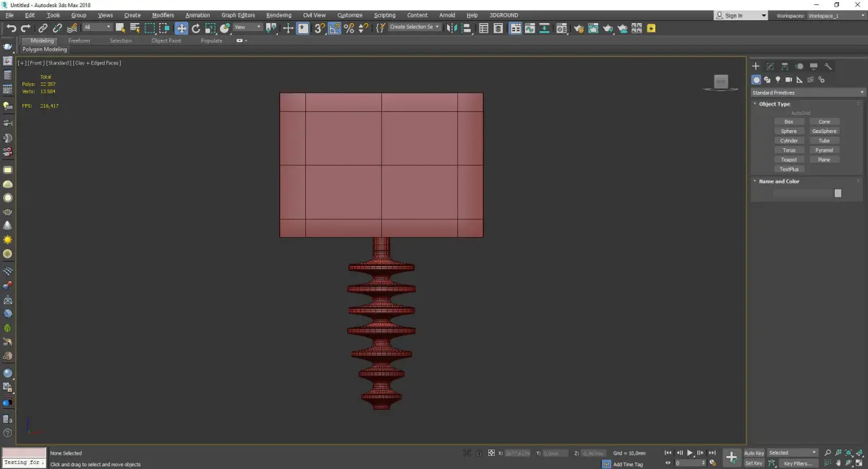
Task: Click the Bind to Space Warp icon
Action: pos(72,28)
